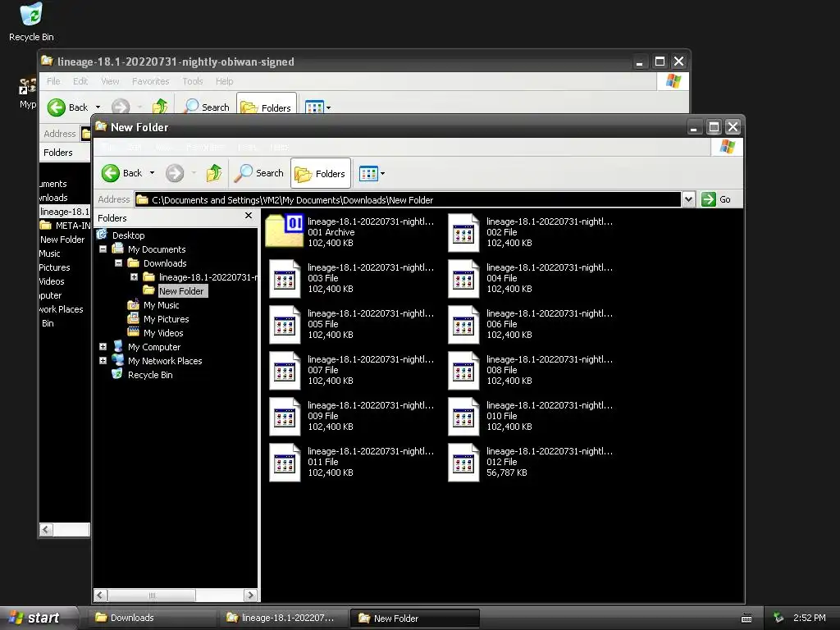The image size is (840, 630).
Task: Select the 009 File icon
Action: [285, 417]
